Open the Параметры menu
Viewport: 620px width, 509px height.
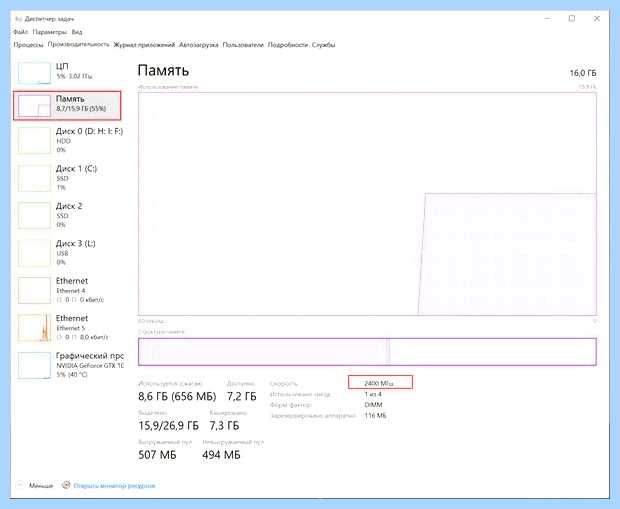(50, 32)
